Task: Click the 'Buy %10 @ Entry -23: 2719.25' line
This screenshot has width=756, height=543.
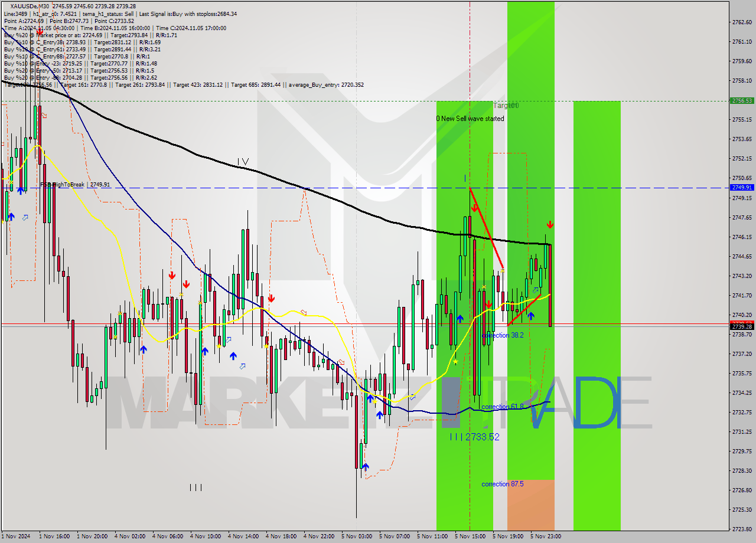Action: click(x=80, y=63)
